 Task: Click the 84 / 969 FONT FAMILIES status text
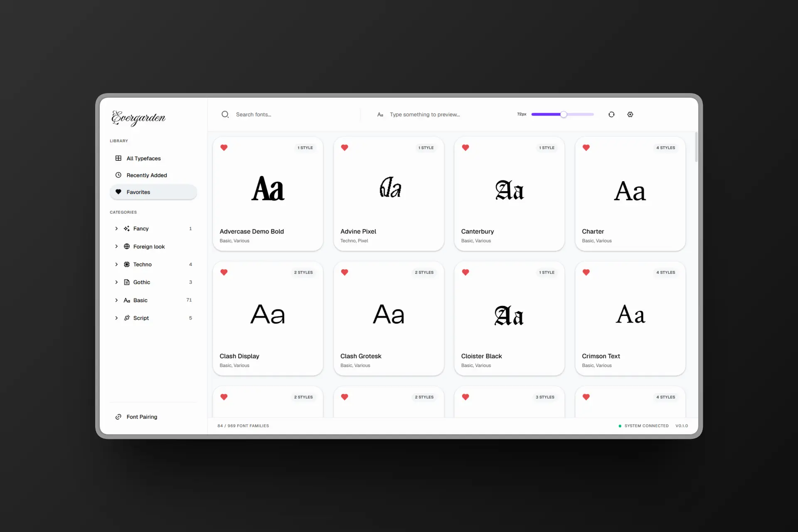243,426
